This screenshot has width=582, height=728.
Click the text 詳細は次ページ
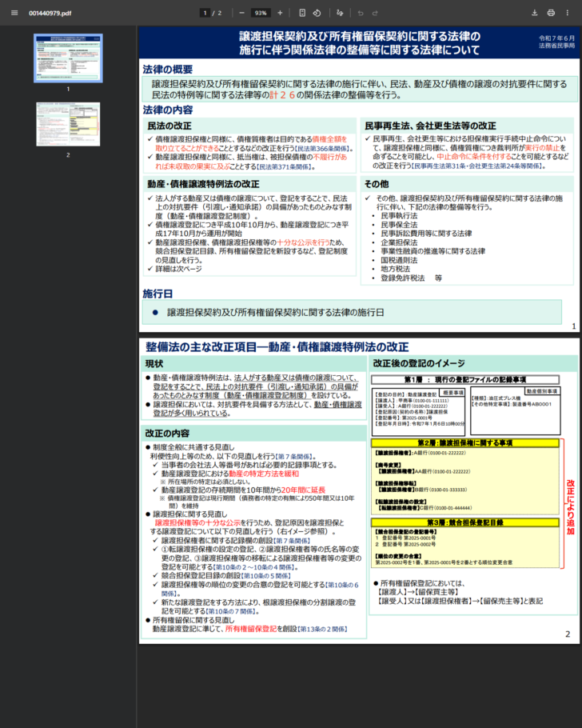point(179,269)
